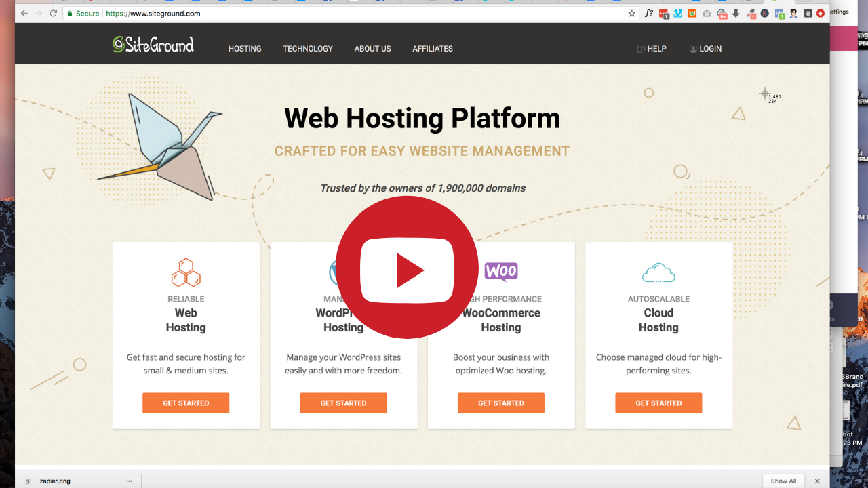The image size is (868, 488).
Task: Open the 'f?' font finder extension
Action: point(649,13)
